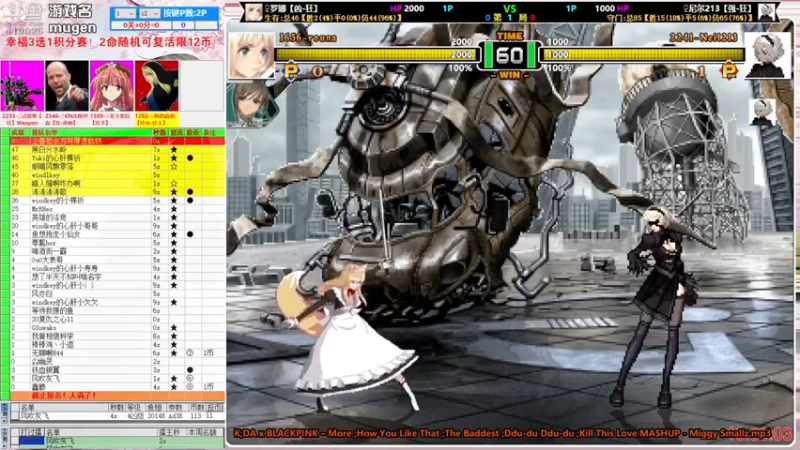Select the Weapon robot character portrait

(22, 86)
